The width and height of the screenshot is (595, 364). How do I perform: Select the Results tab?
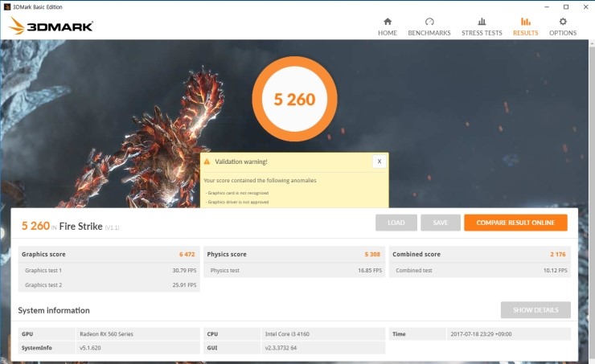coord(526,27)
